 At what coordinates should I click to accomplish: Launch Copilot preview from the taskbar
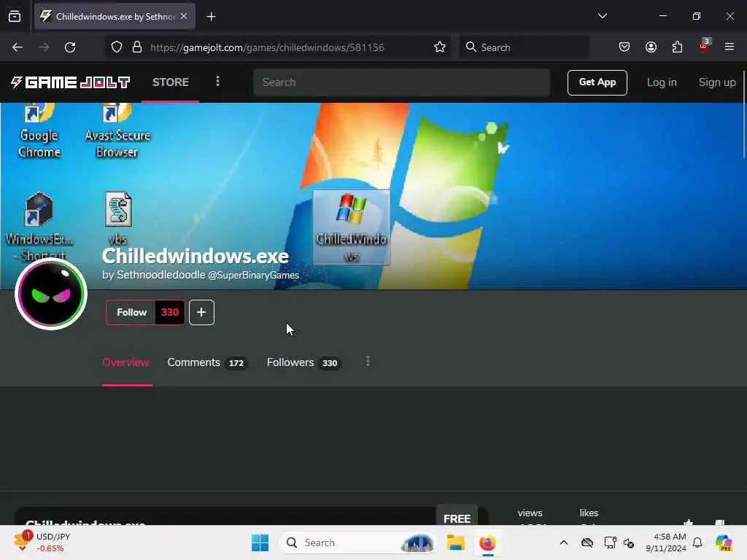click(723, 542)
